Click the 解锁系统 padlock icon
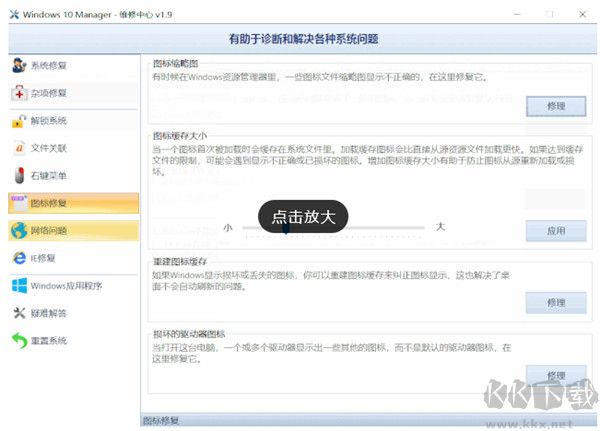The width and height of the screenshot is (600, 431). pos(19,121)
